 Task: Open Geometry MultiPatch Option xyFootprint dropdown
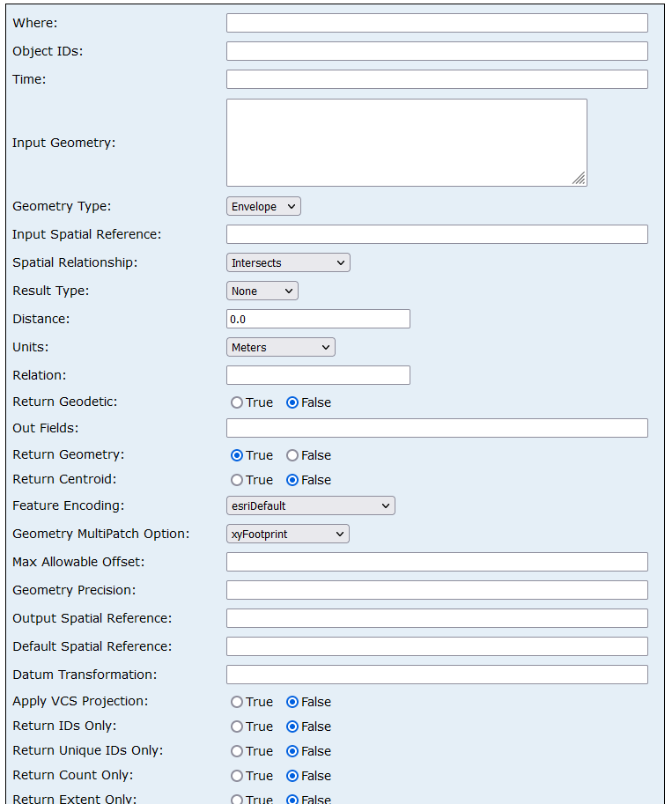[x=288, y=534]
